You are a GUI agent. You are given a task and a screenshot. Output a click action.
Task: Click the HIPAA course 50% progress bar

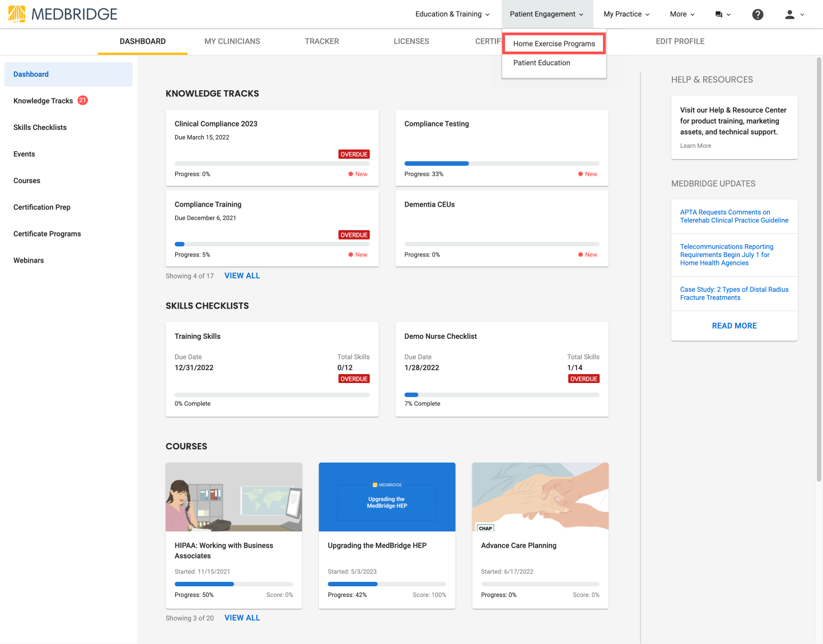pyautogui.click(x=233, y=584)
